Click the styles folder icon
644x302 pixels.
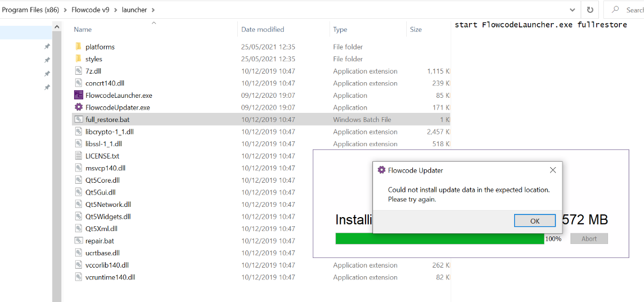[x=78, y=59]
